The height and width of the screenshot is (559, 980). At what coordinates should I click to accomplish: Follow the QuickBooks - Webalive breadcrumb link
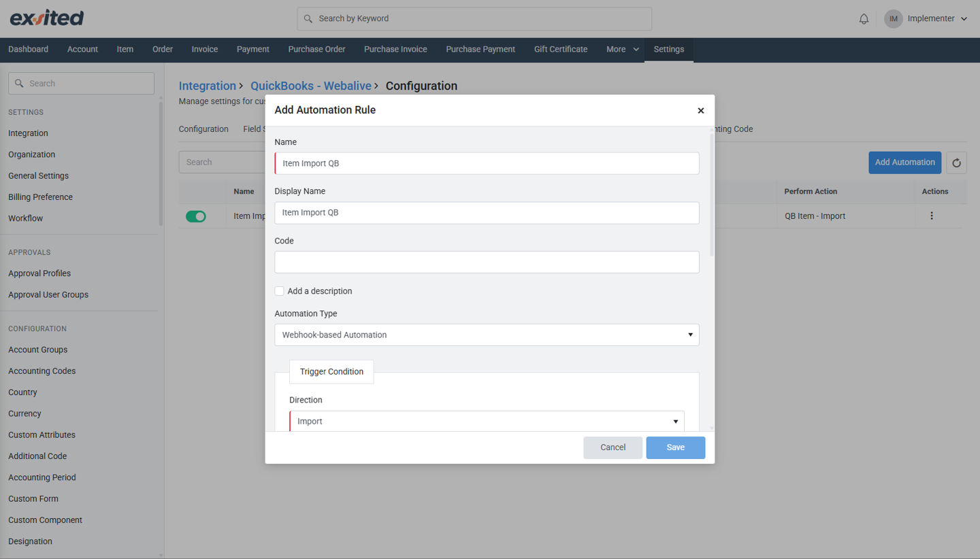coord(310,86)
